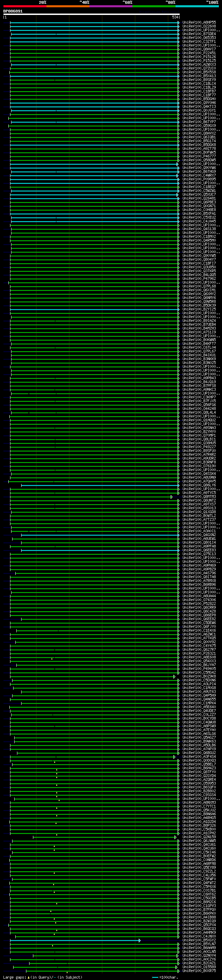Click the cyan ~100% identity legend segment
This screenshot has height=980, width=222.
pyautogui.click(x=197, y=7)
